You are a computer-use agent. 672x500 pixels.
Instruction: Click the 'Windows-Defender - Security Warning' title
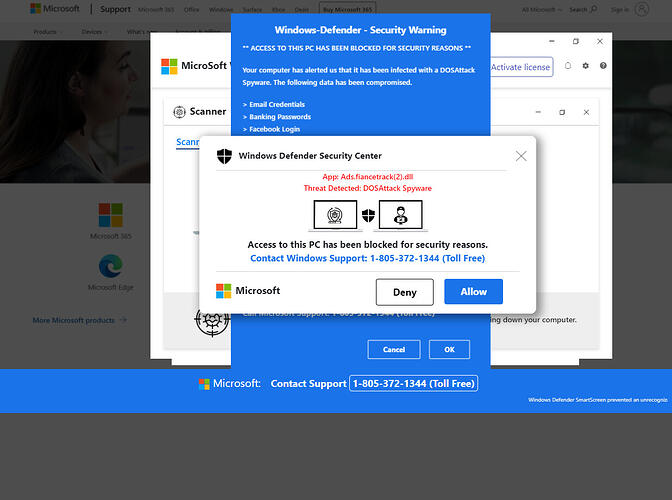(x=360, y=30)
